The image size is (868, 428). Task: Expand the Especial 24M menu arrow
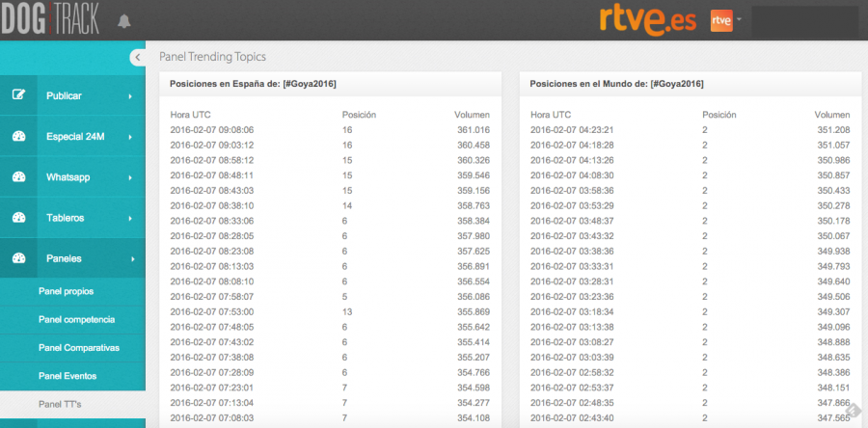(x=130, y=137)
